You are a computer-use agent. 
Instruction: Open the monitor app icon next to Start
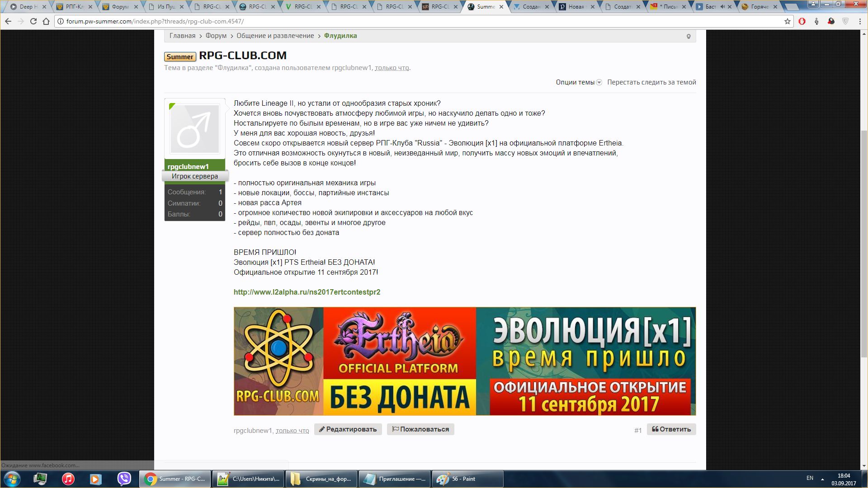pos(40,479)
